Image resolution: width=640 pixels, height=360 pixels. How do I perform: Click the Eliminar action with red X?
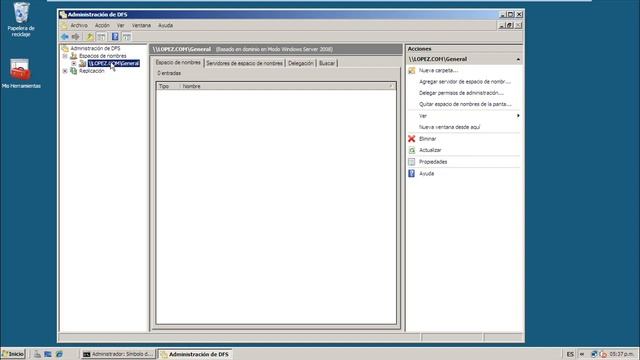click(x=427, y=139)
